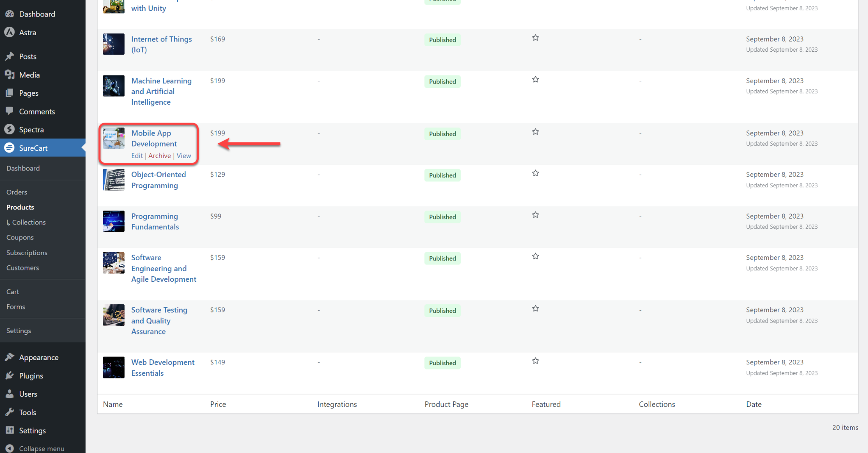The image size is (868, 453).
Task: Open Spectra from the sidebar icon
Action: tap(9, 129)
